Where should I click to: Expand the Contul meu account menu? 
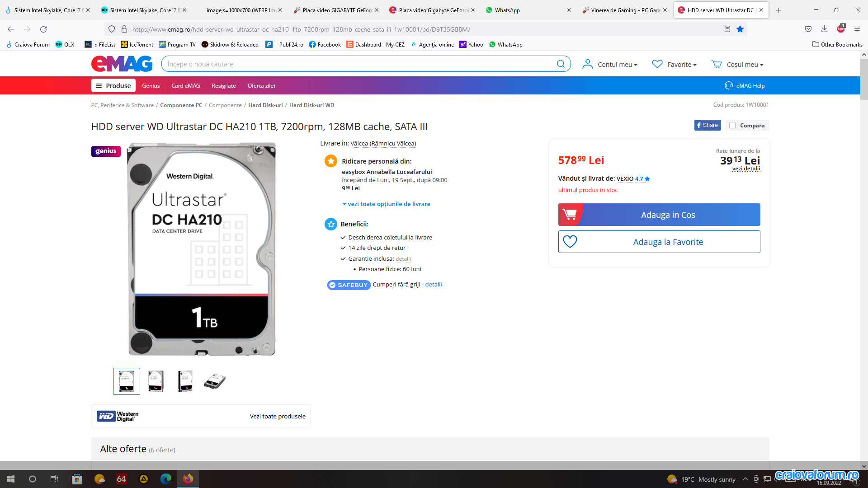tap(610, 64)
